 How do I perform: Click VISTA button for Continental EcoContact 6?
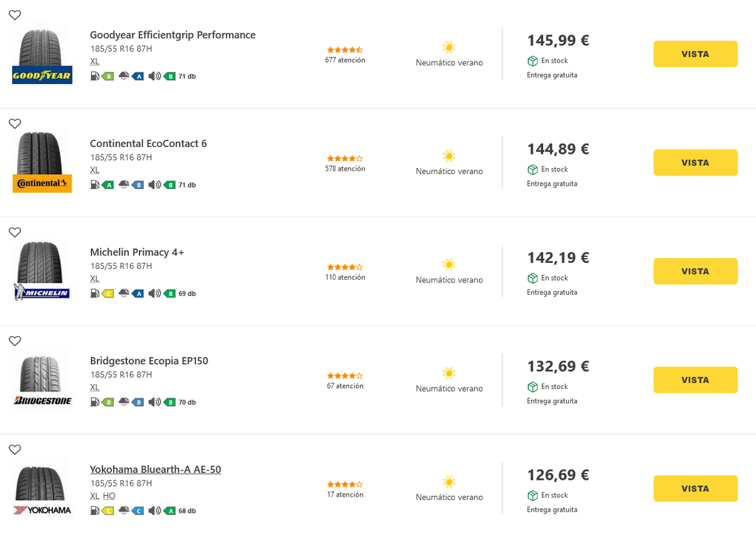[x=695, y=163]
